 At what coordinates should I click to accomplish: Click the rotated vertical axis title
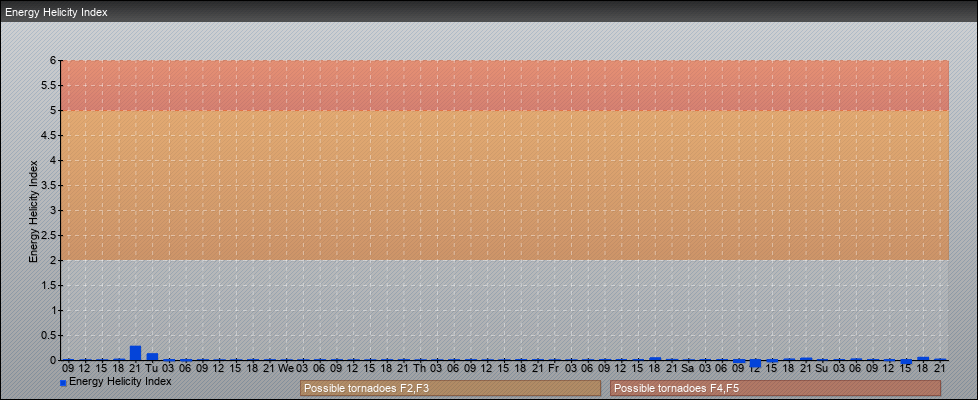coord(34,211)
